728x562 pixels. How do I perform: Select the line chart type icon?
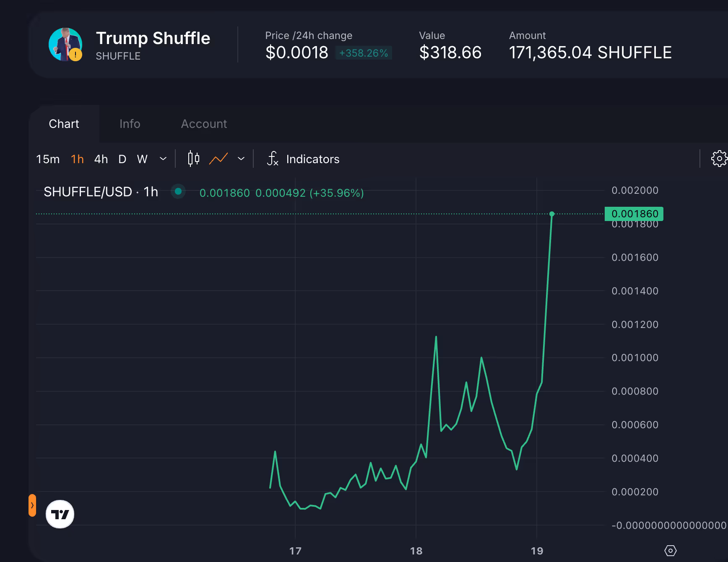pos(218,159)
